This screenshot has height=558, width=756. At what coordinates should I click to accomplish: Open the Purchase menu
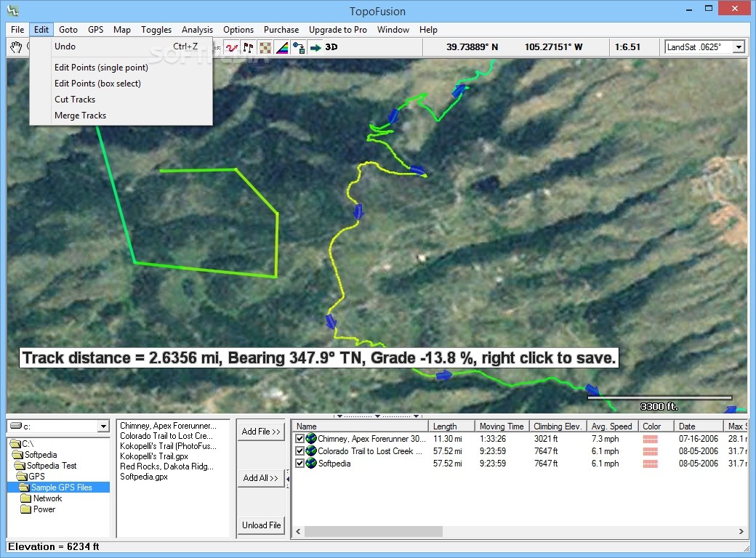[x=281, y=29]
